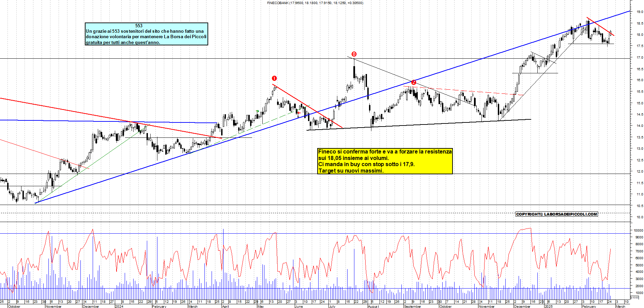Click the x1000 volume scale box
The width and height of the screenshot is (644, 308).
[x=635, y=297]
